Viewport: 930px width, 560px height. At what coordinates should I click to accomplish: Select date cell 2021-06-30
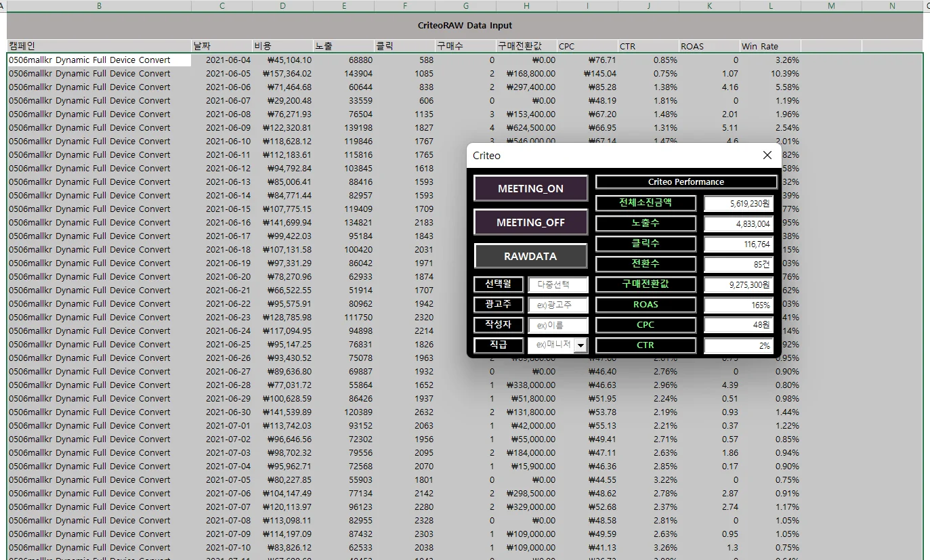tap(221, 412)
